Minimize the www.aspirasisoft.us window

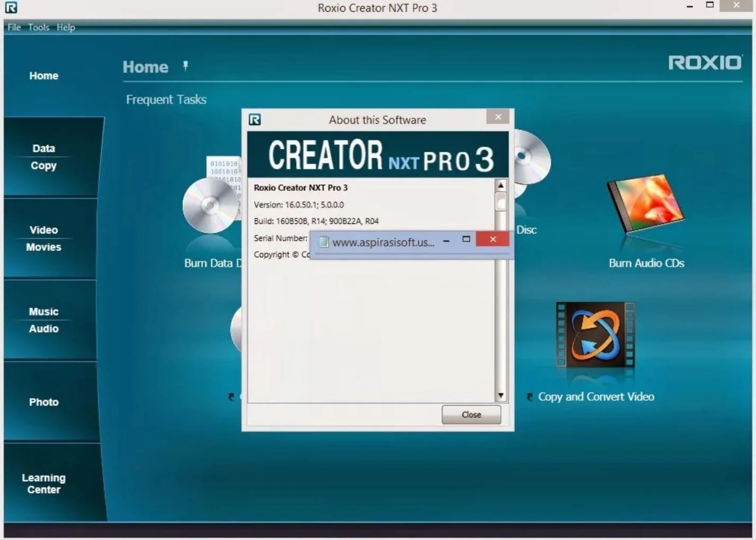coord(446,240)
